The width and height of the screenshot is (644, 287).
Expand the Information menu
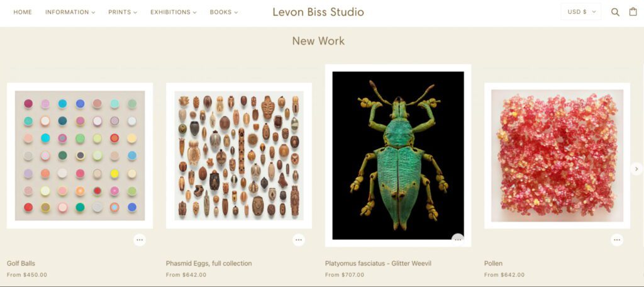[x=70, y=13]
